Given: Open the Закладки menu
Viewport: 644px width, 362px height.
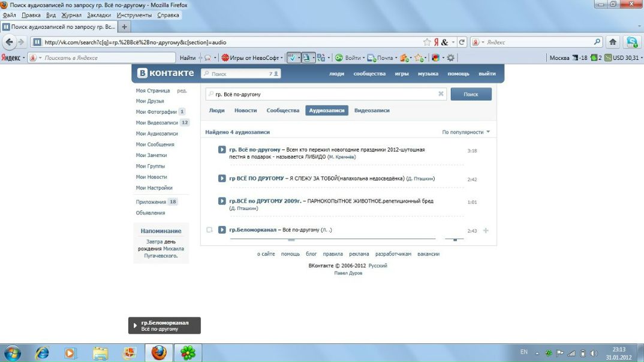Looking at the screenshot, I should tap(98, 15).
